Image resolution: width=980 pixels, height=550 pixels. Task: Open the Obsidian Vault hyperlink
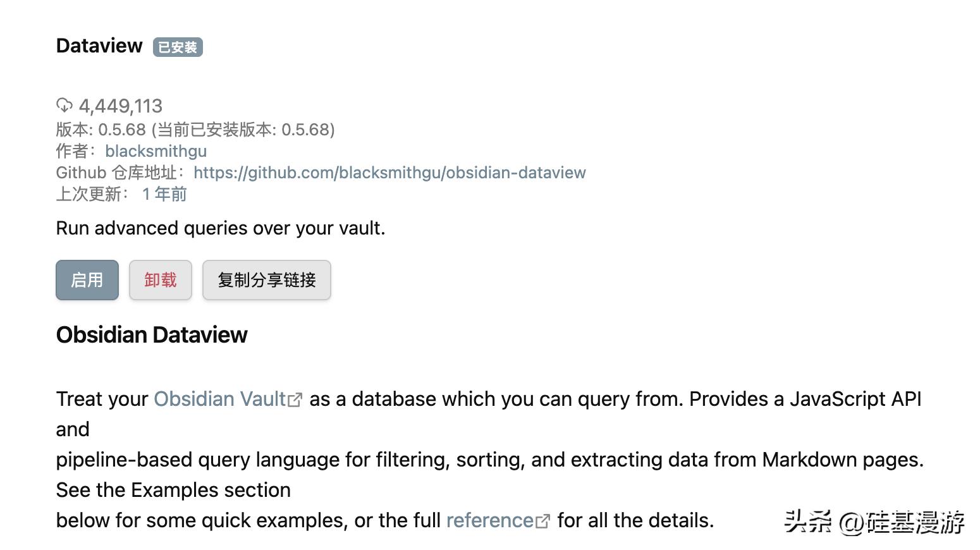[x=220, y=399]
